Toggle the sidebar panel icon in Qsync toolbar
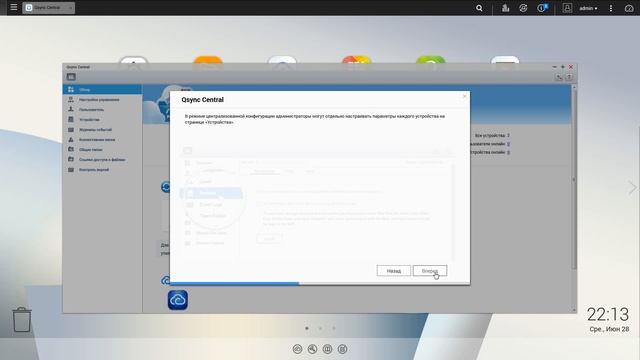The height and width of the screenshot is (360, 640). (x=71, y=77)
